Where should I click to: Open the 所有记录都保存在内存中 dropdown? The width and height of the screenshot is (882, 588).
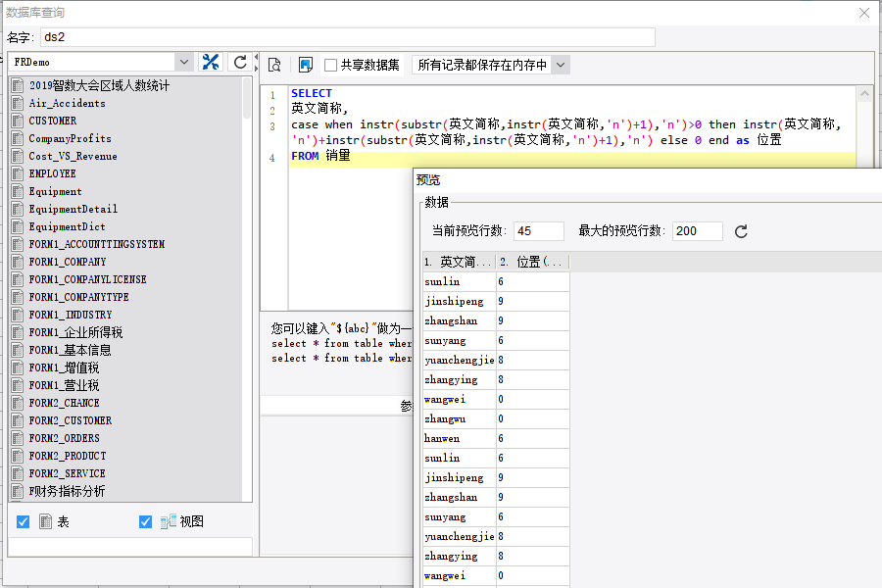pyautogui.click(x=560, y=65)
